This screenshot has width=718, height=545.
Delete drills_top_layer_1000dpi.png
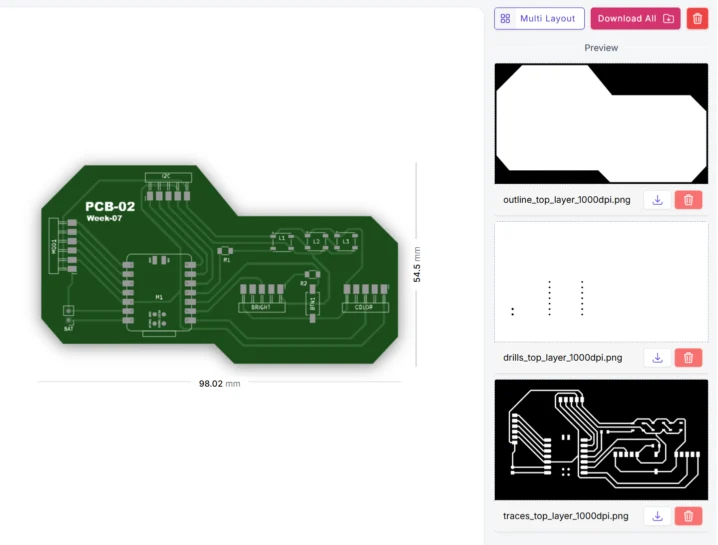pyautogui.click(x=688, y=358)
